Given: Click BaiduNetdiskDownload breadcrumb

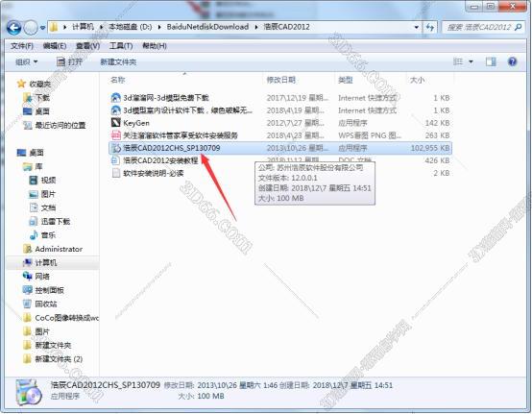Looking at the screenshot, I should pos(207,27).
